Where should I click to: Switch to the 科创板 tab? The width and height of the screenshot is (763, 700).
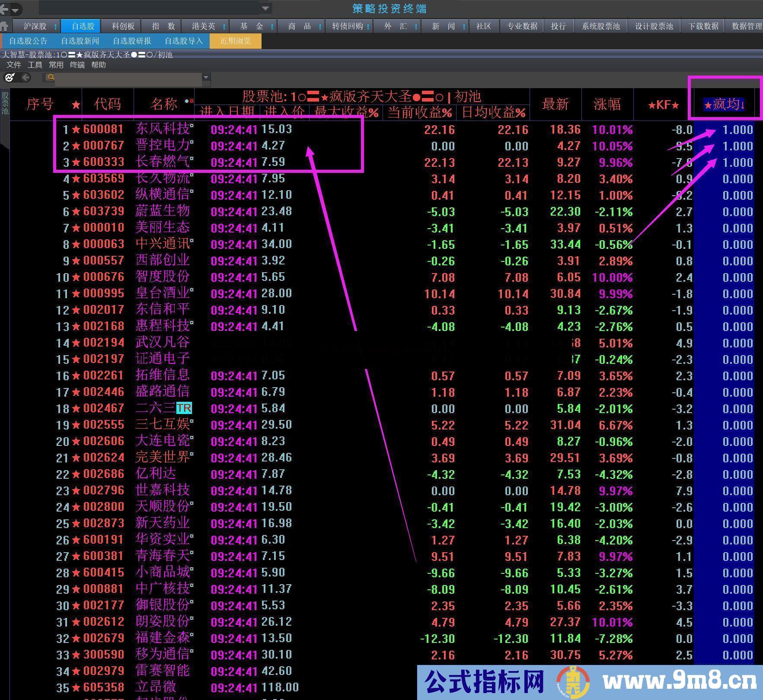coord(123,26)
